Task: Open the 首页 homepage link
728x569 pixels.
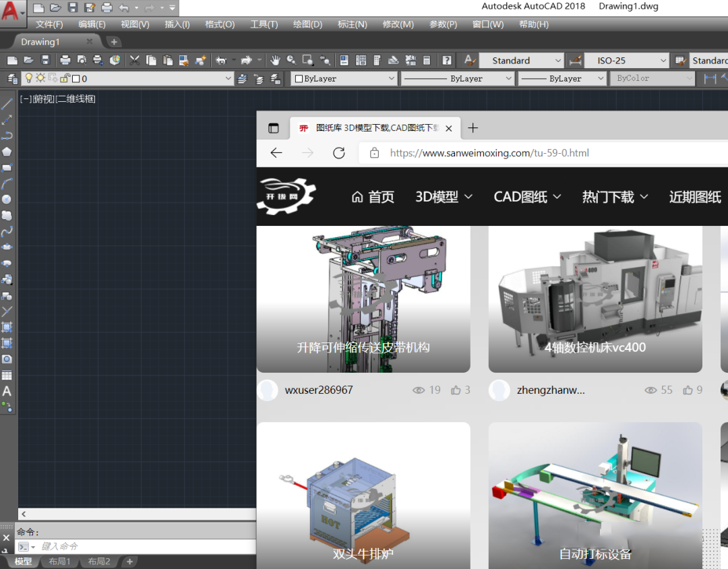Action: tap(381, 197)
